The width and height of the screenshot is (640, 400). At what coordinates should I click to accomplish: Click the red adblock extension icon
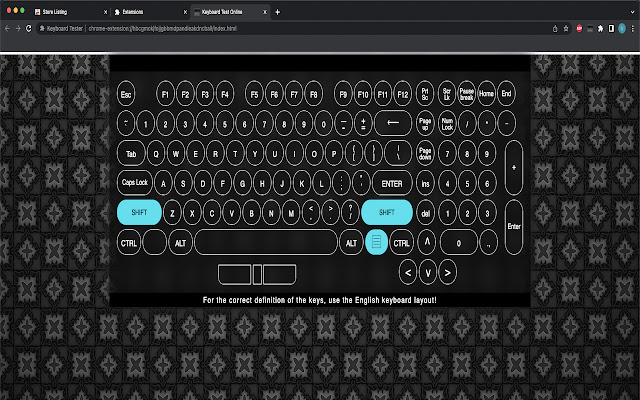[x=579, y=29]
